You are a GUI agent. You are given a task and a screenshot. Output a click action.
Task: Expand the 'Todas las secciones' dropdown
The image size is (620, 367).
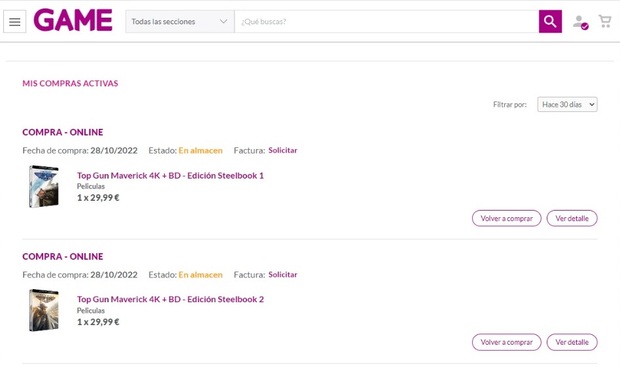coord(180,21)
